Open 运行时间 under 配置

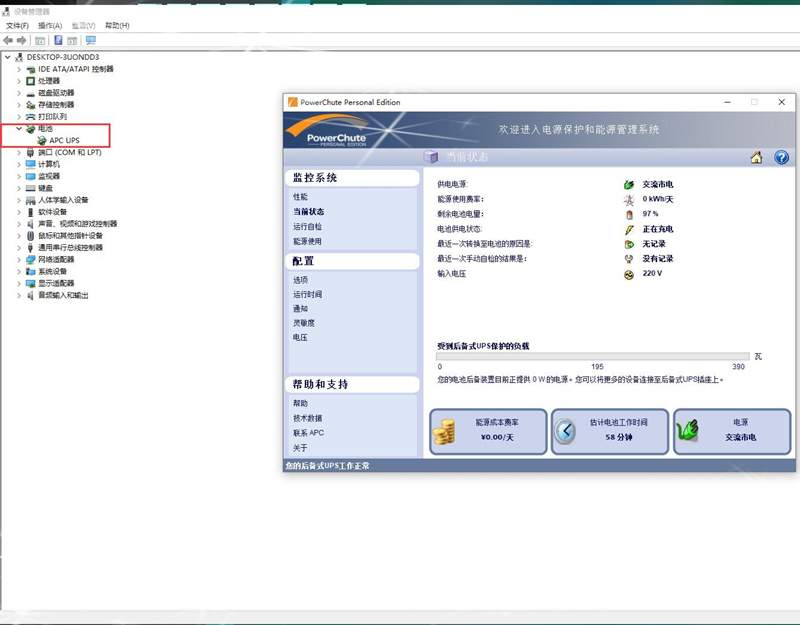point(308,294)
